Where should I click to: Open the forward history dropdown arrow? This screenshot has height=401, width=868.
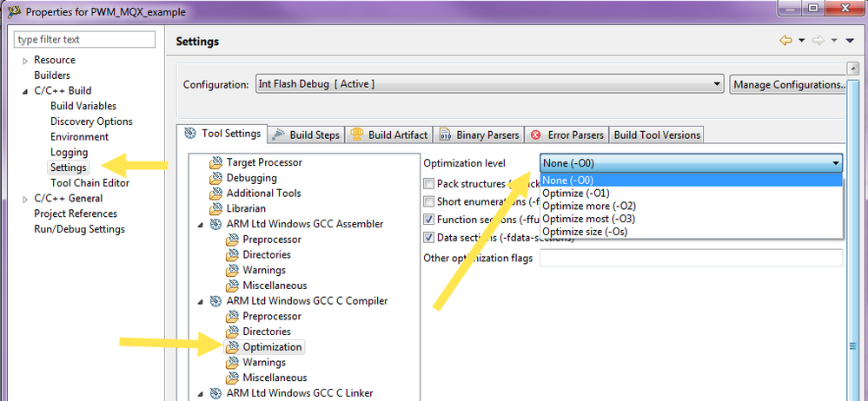pos(834,41)
